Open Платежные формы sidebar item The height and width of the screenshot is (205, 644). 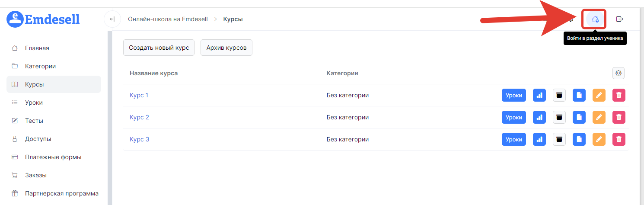pos(53,157)
